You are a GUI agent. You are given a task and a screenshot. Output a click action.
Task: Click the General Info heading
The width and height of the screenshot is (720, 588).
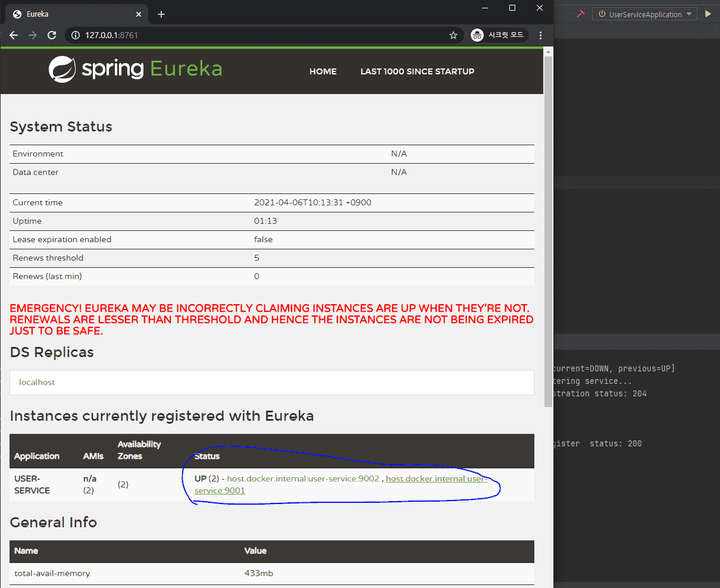click(x=54, y=523)
